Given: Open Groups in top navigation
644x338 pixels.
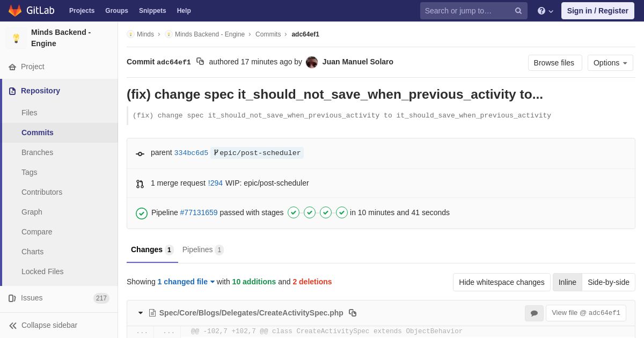Looking at the screenshot, I should 116,11.
